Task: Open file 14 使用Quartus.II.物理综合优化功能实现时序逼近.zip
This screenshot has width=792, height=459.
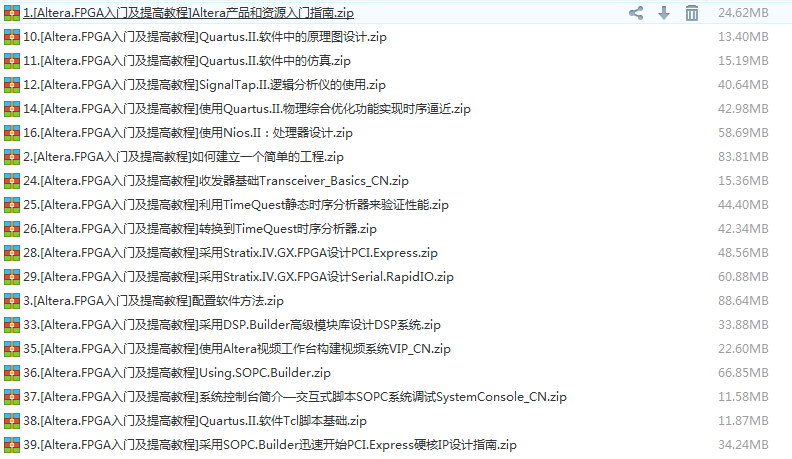Action: pyautogui.click(x=247, y=109)
